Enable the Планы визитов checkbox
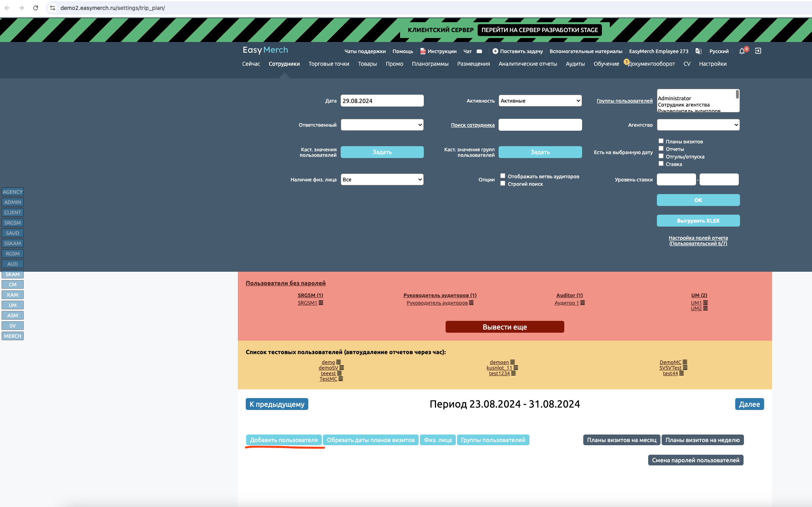 (x=661, y=141)
